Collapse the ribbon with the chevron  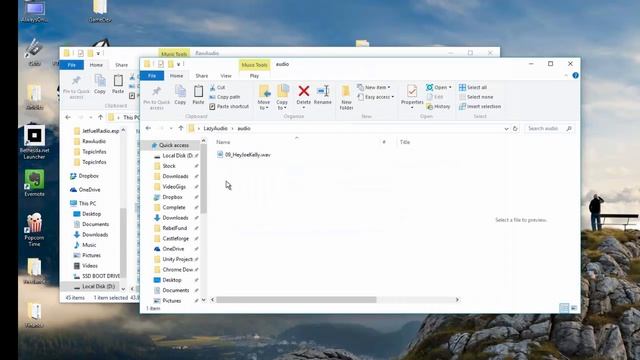tap(566, 76)
